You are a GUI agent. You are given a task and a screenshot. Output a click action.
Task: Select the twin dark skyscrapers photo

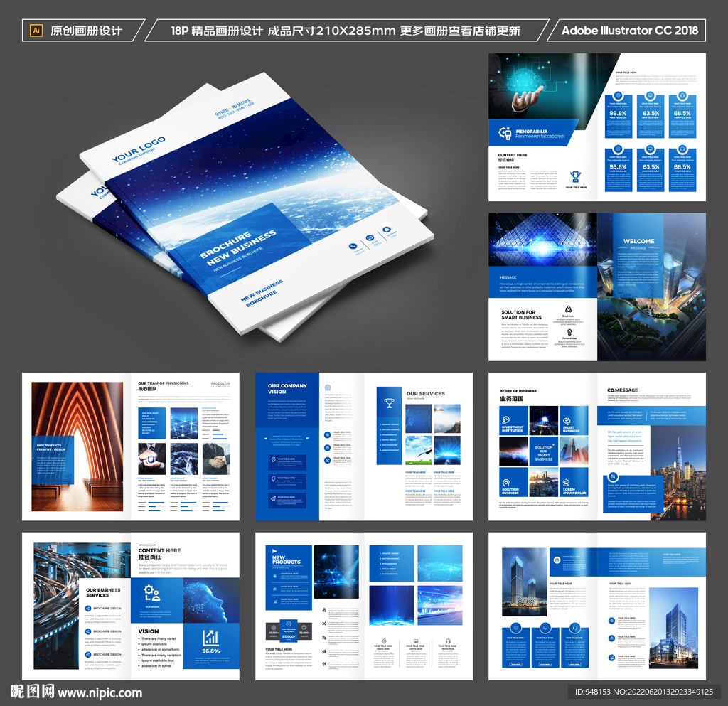pyautogui.click(x=524, y=582)
